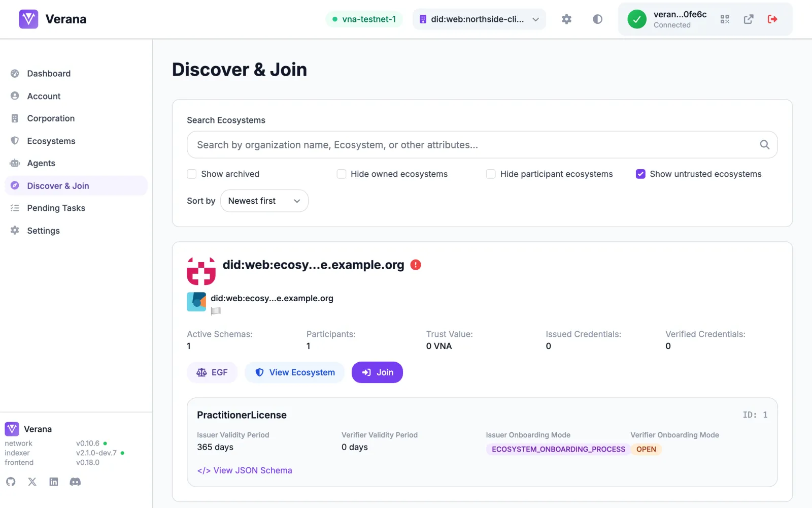Open Verana X social link

[x=32, y=482]
